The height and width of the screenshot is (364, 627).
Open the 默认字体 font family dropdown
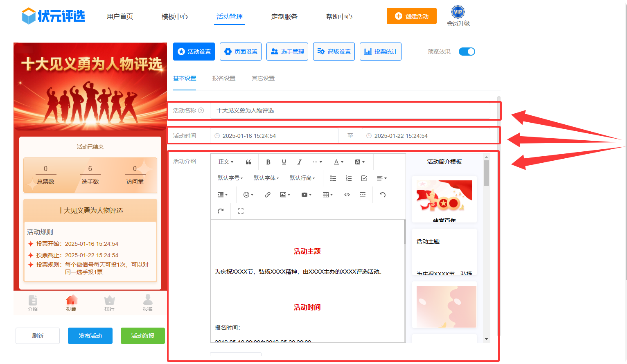[x=266, y=178]
